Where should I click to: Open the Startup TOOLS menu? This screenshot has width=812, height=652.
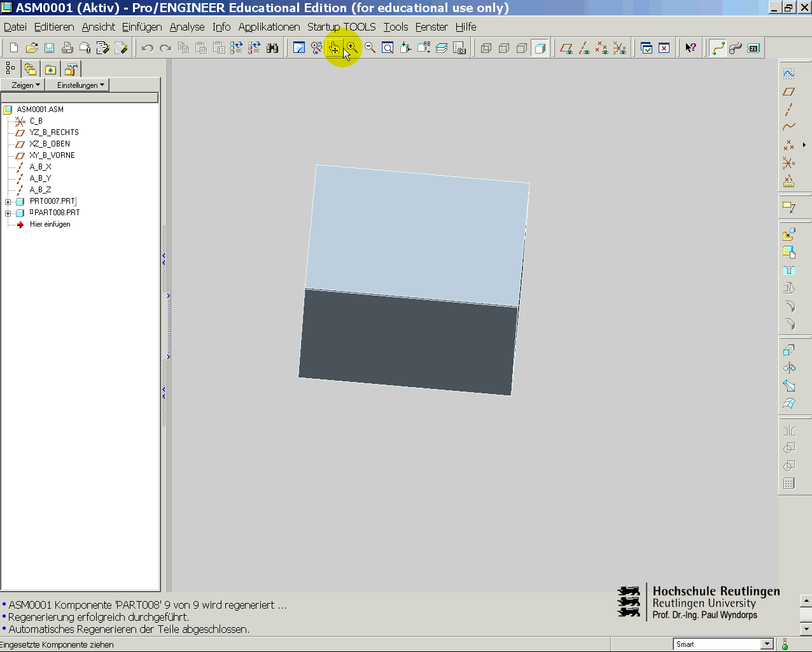pos(342,27)
